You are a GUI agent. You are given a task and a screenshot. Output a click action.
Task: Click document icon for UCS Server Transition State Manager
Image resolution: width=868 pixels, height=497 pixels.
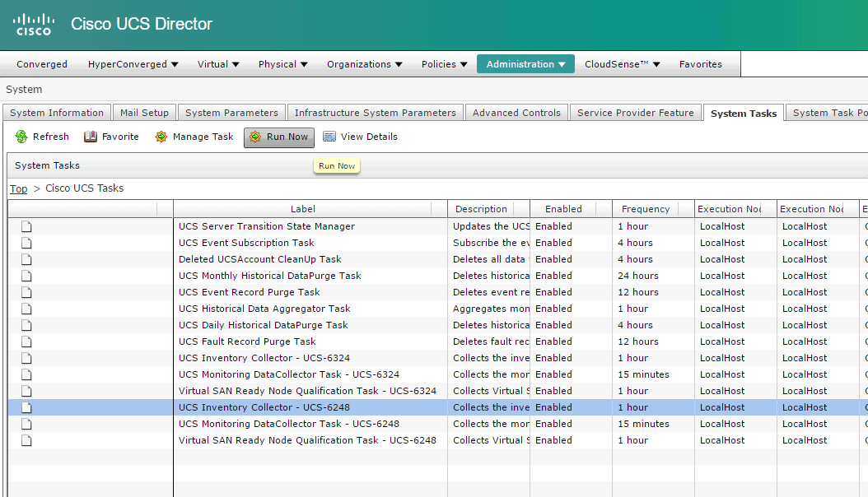pos(26,226)
